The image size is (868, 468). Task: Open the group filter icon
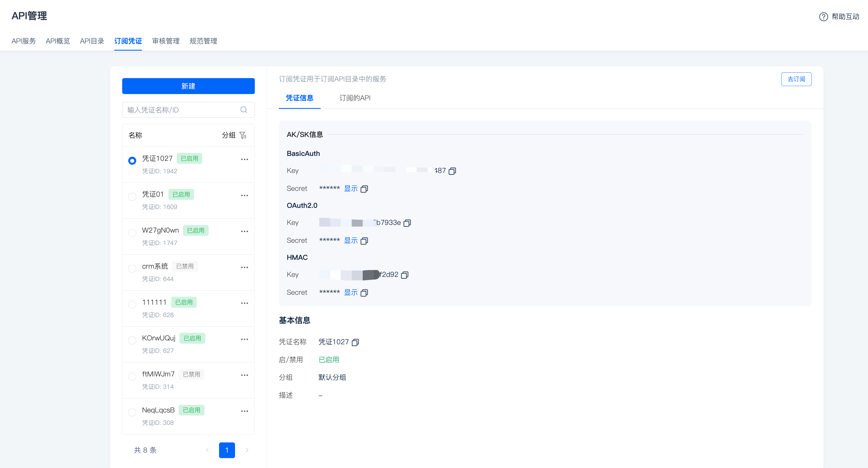(243, 135)
